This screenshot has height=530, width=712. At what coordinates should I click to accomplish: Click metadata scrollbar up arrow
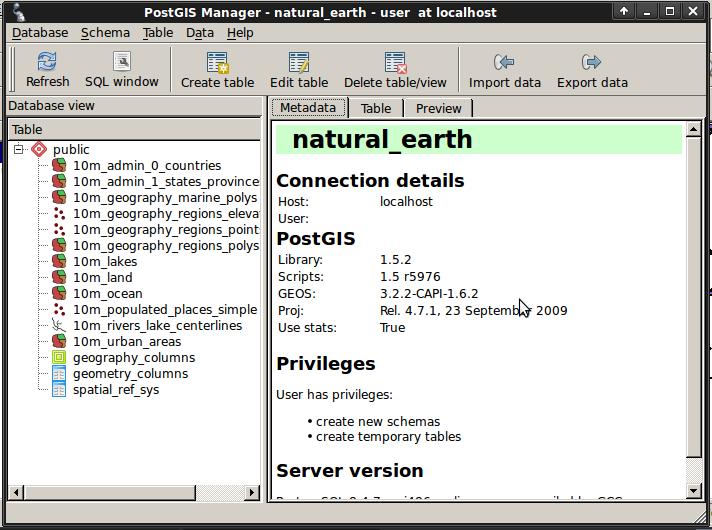(x=693, y=129)
